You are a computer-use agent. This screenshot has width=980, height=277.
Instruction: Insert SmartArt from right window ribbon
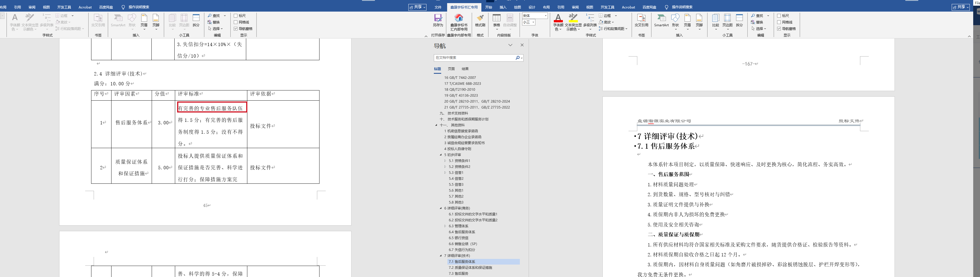coord(661,21)
